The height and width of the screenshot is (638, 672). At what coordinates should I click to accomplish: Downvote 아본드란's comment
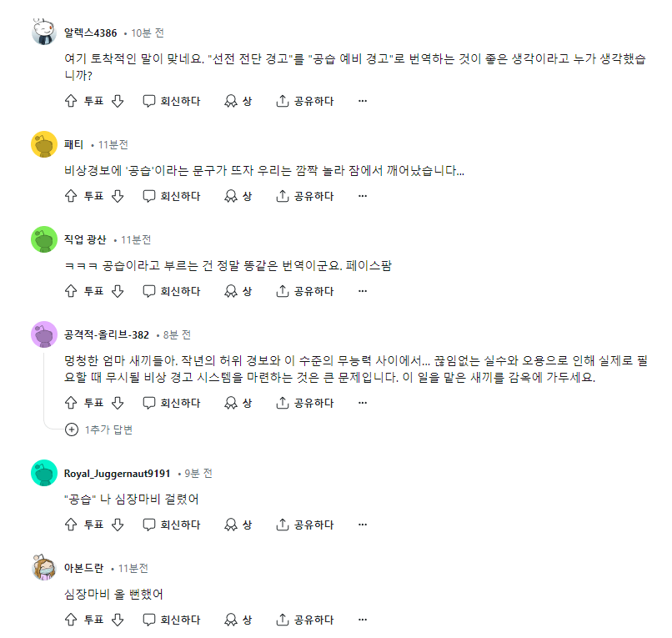pyautogui.click(x=118, y=620)
